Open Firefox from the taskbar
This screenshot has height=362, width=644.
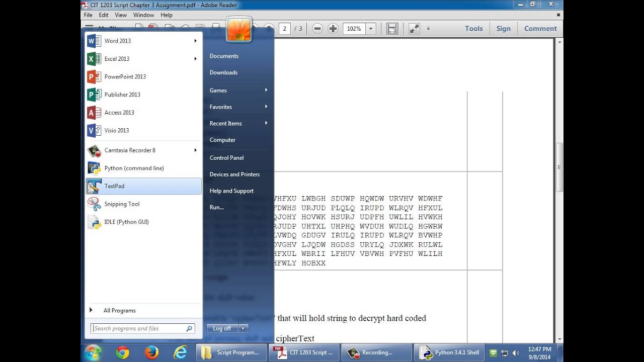pyautogui.click(x=151, y=352)
